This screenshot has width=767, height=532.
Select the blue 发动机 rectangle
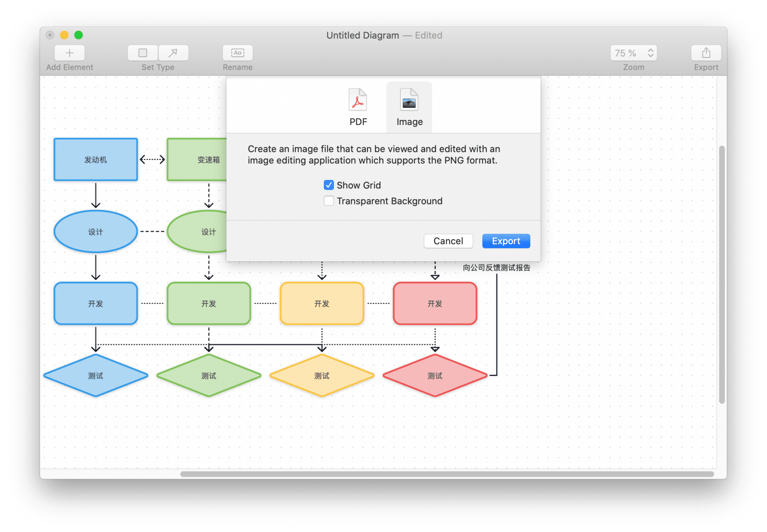coord(95,160)
